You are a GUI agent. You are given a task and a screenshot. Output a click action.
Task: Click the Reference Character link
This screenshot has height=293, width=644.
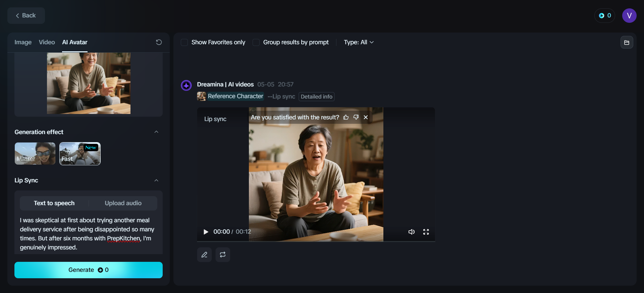point(235,96)
